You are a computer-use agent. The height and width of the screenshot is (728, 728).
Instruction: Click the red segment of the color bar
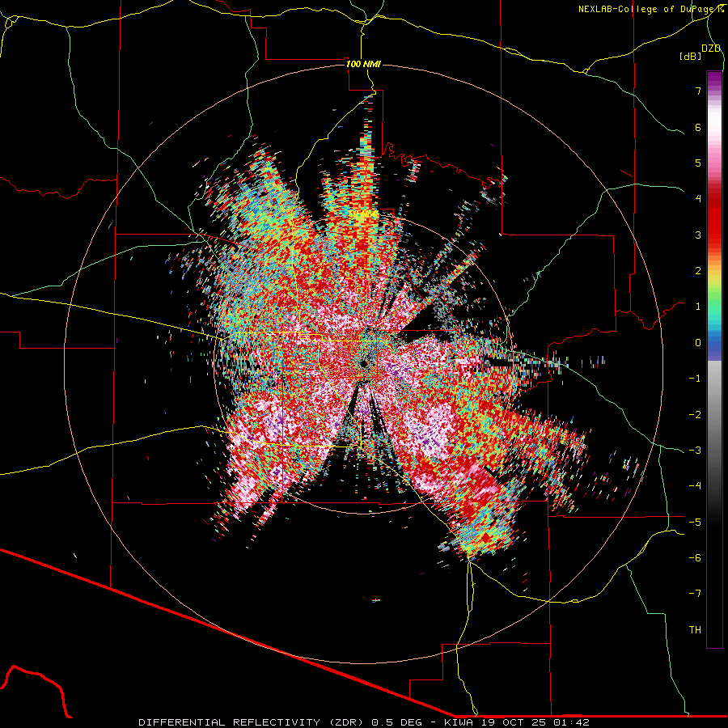point(714,218)
